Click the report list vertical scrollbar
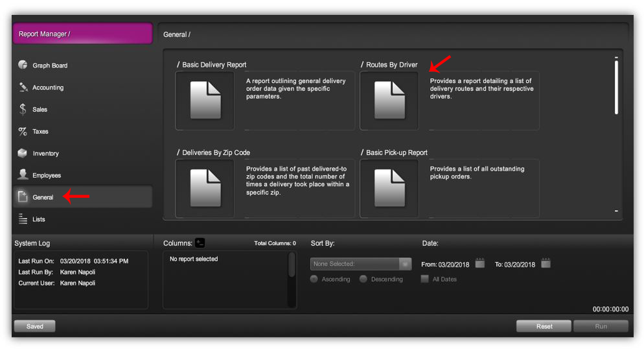This screenshot has height=349, width=644. [x=615, y=88]
